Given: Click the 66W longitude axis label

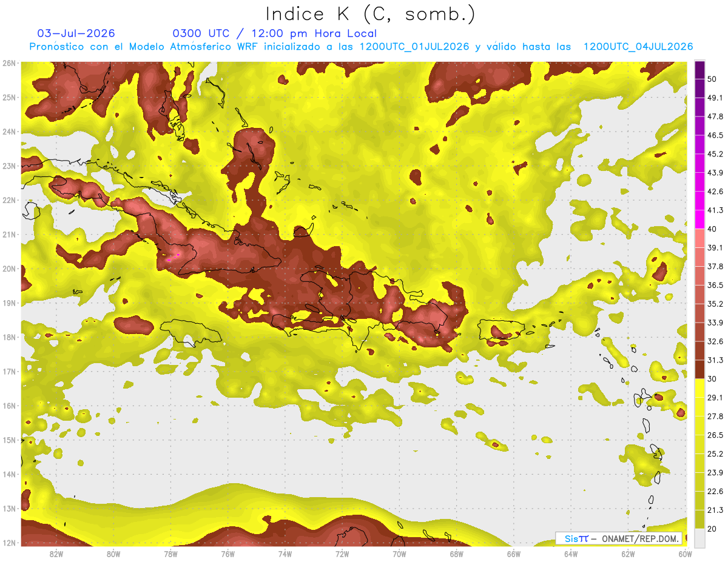Looking at the screenshot, I should pyautogui.click(x=513, y=554).
